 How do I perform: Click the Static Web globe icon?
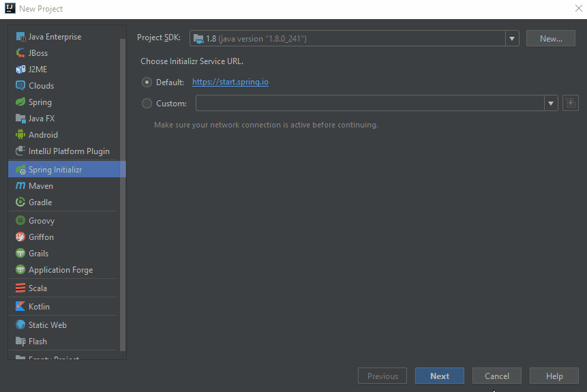20,325
